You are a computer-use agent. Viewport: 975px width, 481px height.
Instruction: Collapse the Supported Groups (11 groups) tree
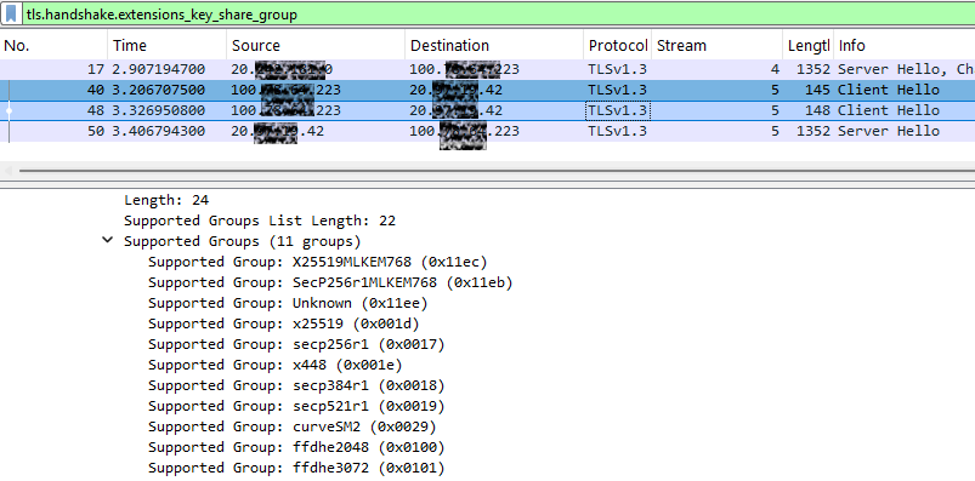pos(108,240)
